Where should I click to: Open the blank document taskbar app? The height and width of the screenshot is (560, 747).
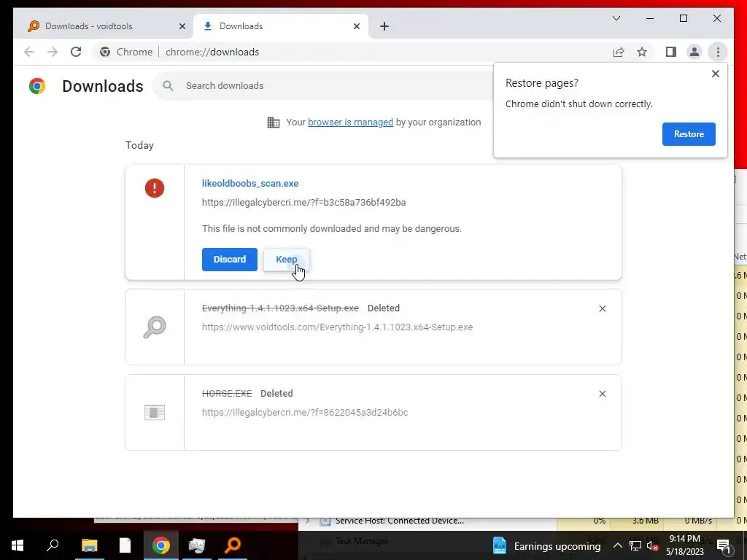[x=125, y=545]
